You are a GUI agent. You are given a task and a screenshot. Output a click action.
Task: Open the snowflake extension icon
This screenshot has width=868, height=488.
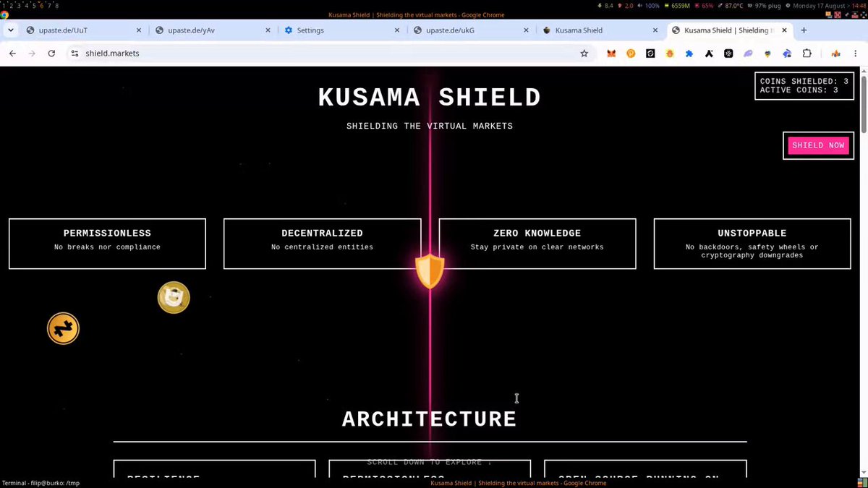coord(729,53)
